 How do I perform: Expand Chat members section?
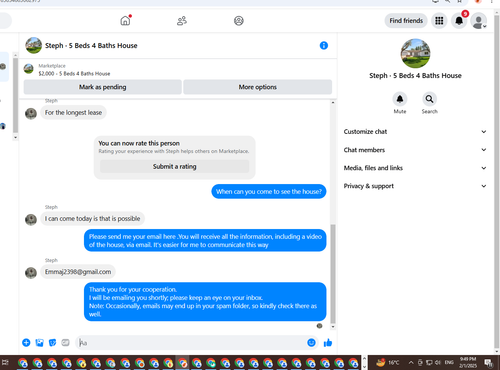[x=415, y=150]
